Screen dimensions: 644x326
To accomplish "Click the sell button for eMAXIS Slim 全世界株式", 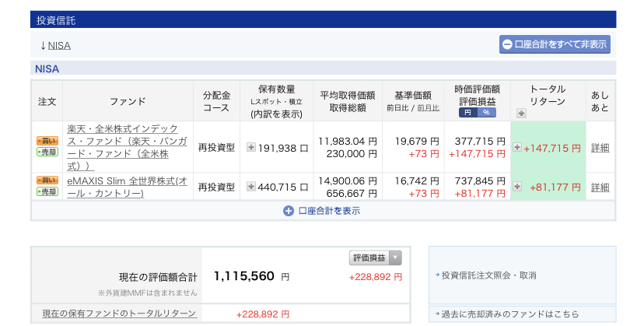I will (47, 191).
